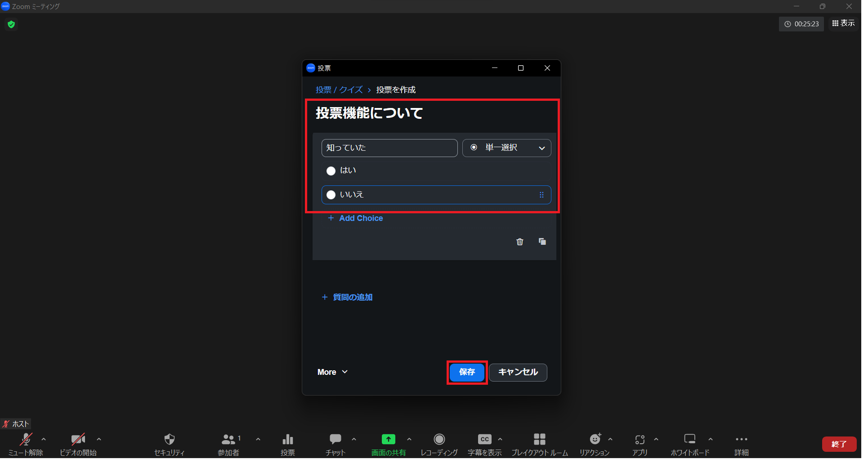This screenshot has height=459, width=868.
Task: Open the 表示 view menu
Action: coord(843,23)
